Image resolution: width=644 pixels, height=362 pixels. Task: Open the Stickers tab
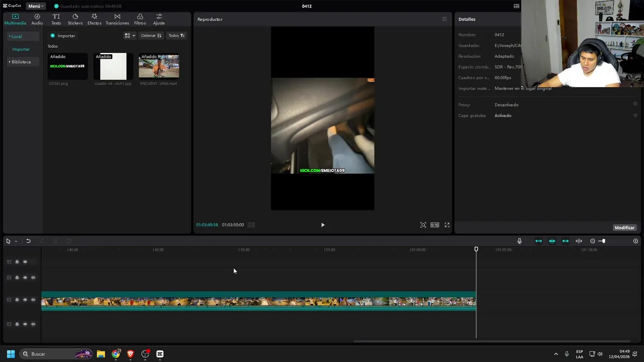(x=75, y=20)
